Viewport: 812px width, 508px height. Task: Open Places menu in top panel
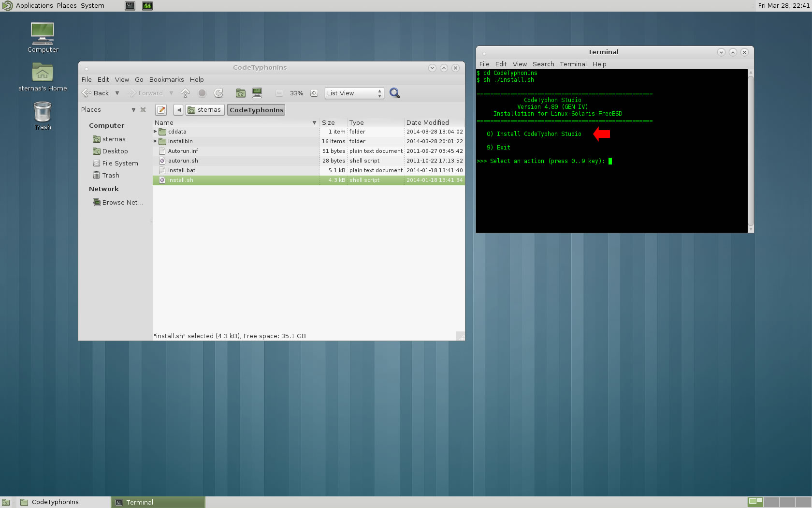click(67, 6)
